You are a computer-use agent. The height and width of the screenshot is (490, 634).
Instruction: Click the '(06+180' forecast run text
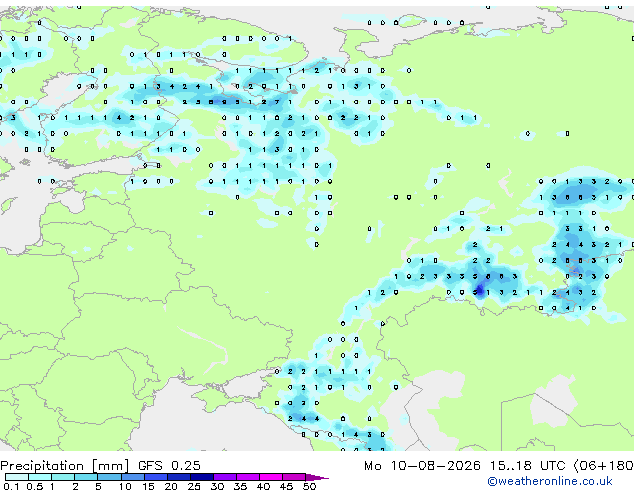604,466
